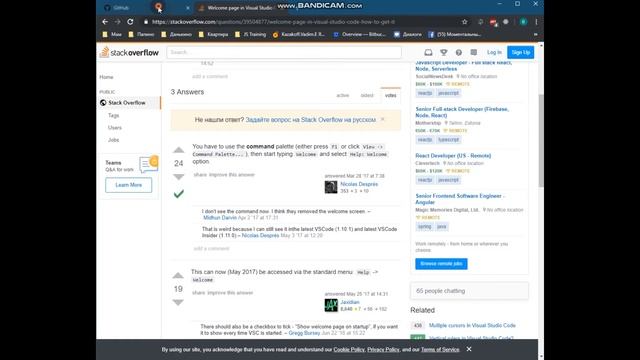Open Tags in left sidebar
This screenshot has height=360, width=640.
tap(113, 116)
